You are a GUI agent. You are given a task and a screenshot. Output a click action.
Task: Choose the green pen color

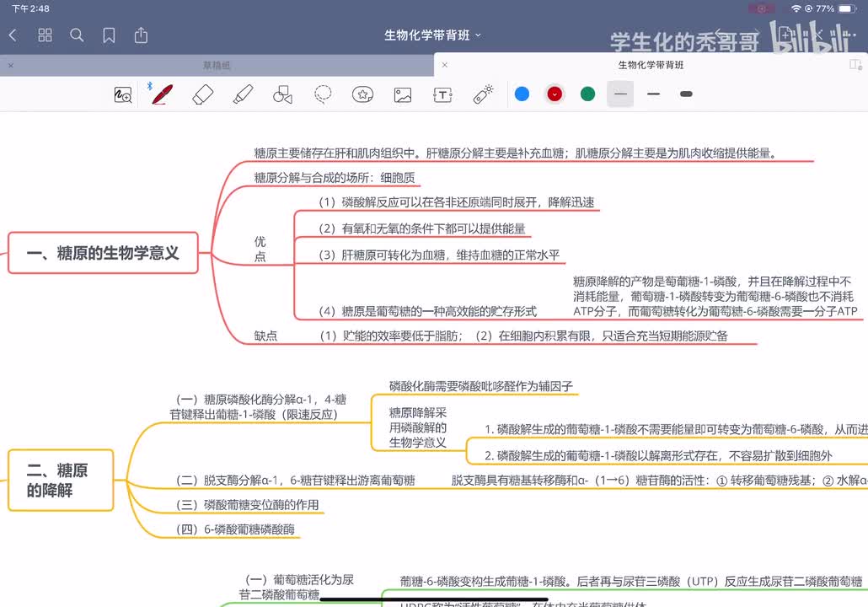pos(588,94)
